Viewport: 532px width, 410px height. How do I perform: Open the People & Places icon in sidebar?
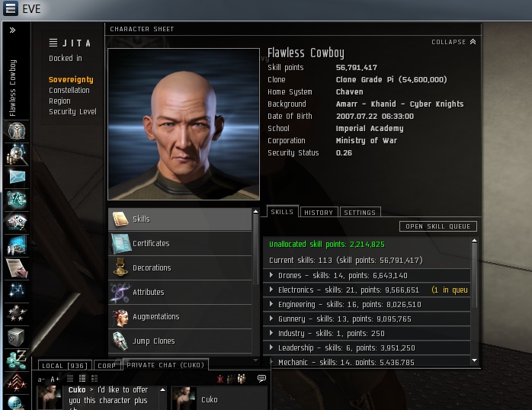(x=16, y=154)
